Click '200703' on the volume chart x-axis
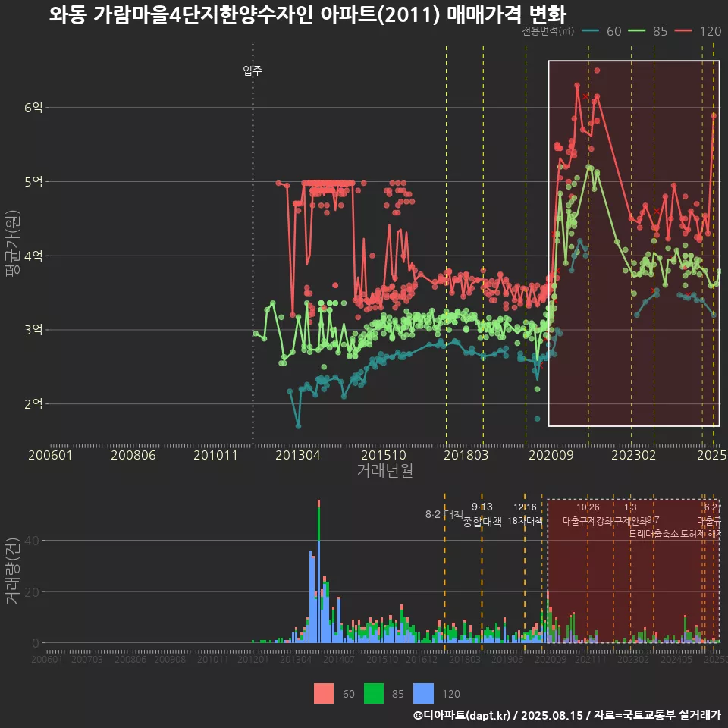This screenshot has height=728, width=728. (86, 659)
